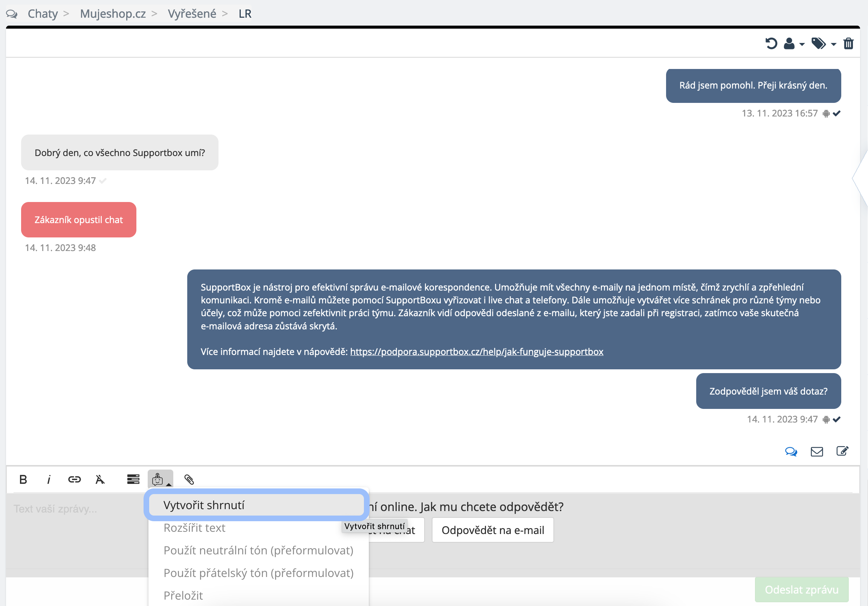Toggle italic formatting

tap(49, 480)
